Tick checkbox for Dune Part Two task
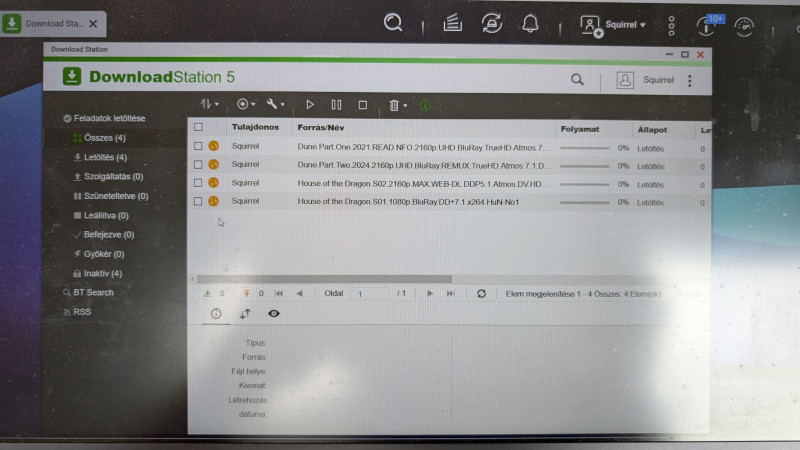Screen dimensions: 800x450 [198, 164]
